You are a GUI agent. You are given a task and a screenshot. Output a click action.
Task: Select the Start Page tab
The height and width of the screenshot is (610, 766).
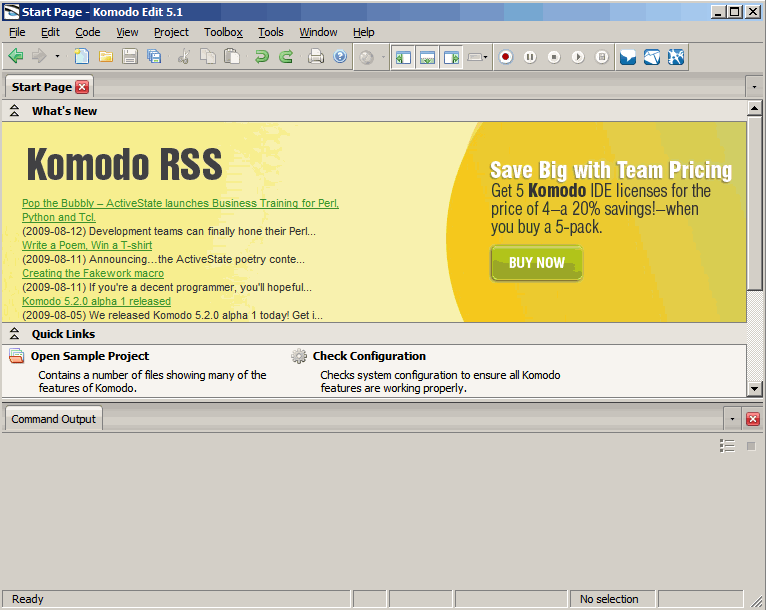(42, 87)
